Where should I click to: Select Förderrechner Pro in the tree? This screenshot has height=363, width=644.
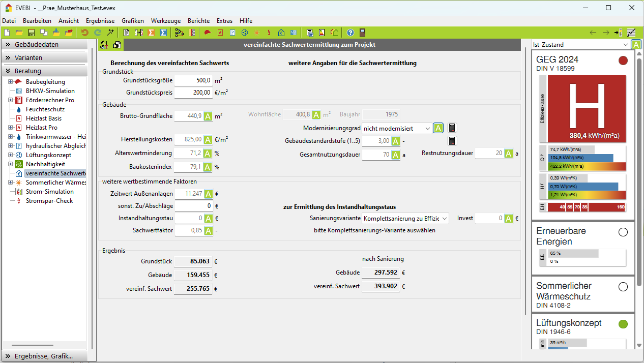coord(50,100)
